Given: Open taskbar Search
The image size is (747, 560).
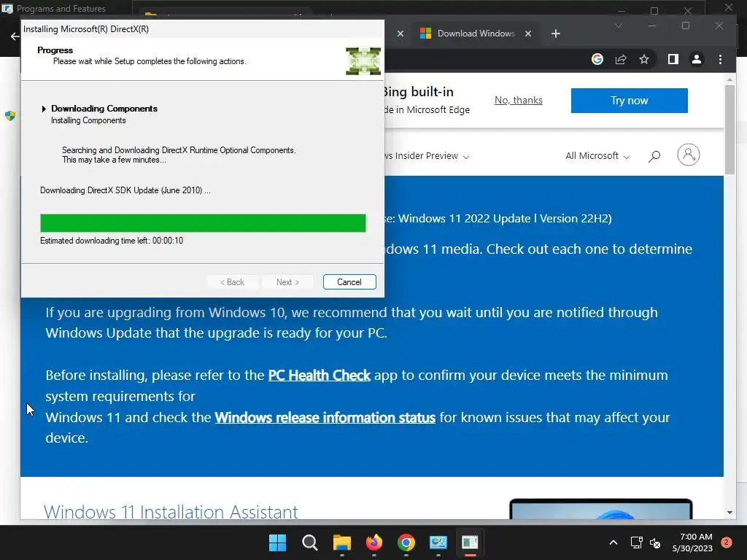Looking at the screenshot, I should [309, 542].
